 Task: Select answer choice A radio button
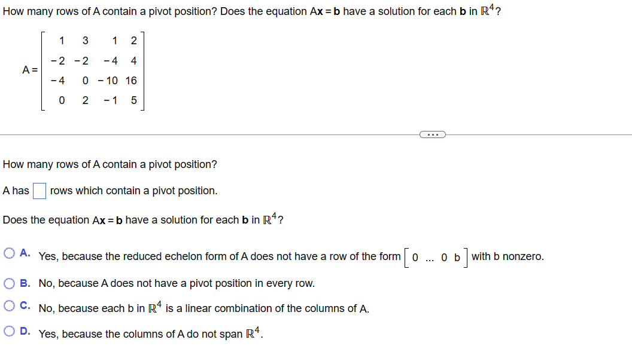point(9,253)
